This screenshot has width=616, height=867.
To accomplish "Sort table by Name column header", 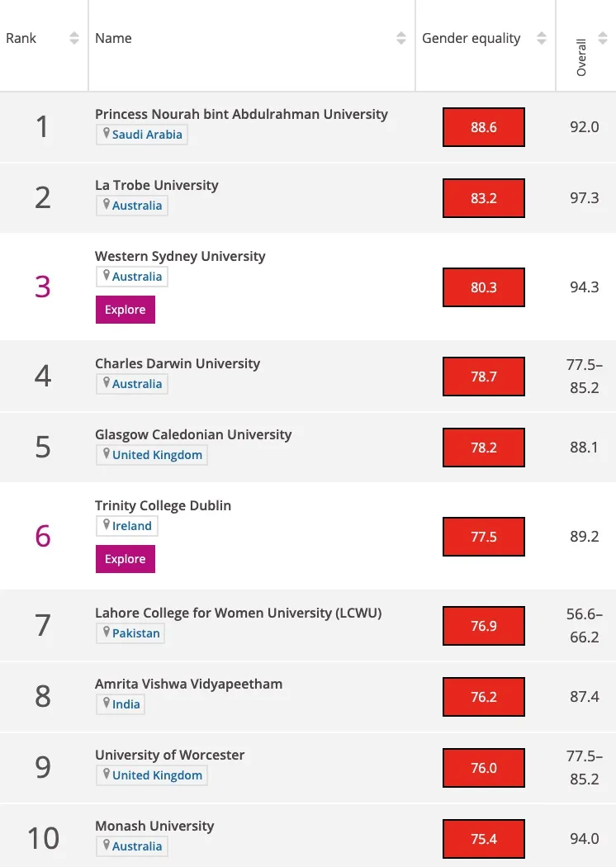I will pos(113,38).
